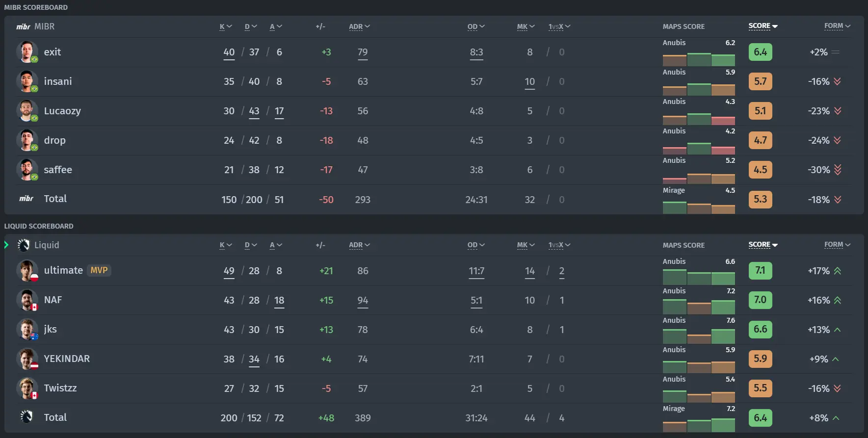Image resolution: width=868 pixels, height=438 pixels.
Task: Sort MIBR table by MK column
Action: tap(526, 26)
